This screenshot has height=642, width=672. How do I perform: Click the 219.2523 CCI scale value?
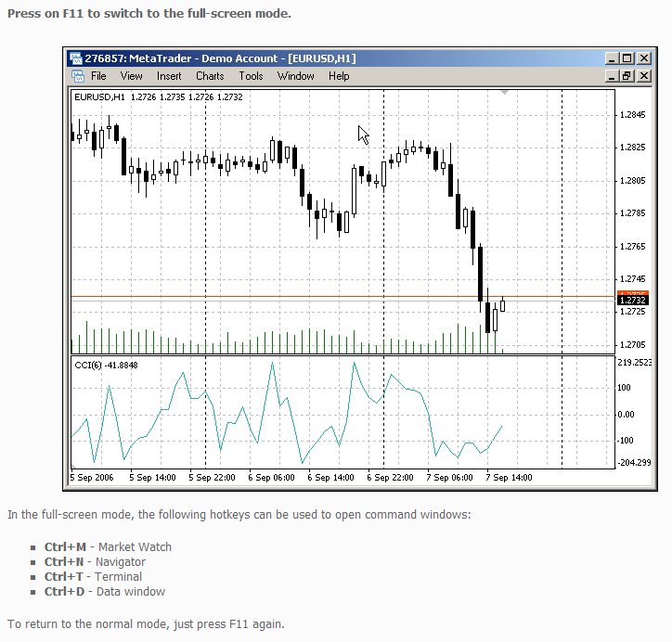coord(634,363)
